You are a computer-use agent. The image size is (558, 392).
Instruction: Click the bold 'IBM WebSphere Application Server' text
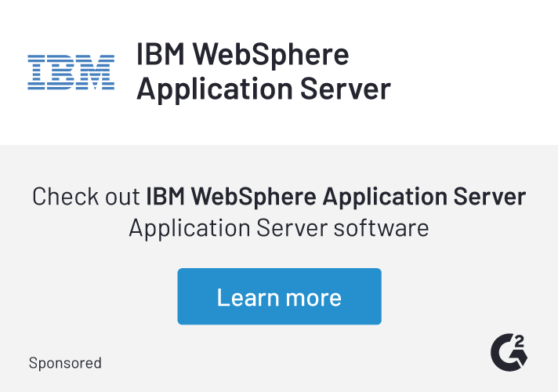(336, 196)
